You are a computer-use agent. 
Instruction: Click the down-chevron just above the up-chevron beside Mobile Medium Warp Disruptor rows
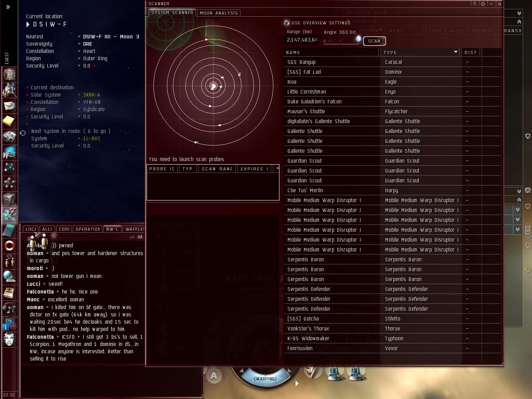pyautogui.click(x=519, y=191)
